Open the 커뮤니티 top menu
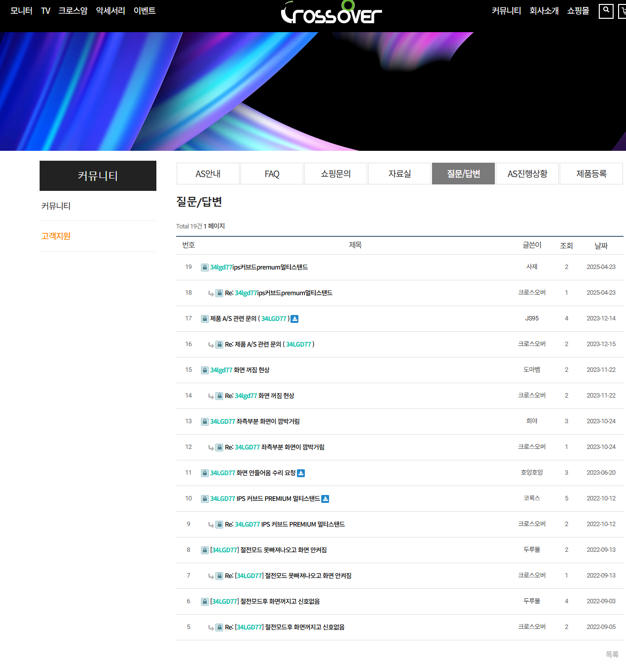This screenshot has height=672, width=626. point(506,11)
